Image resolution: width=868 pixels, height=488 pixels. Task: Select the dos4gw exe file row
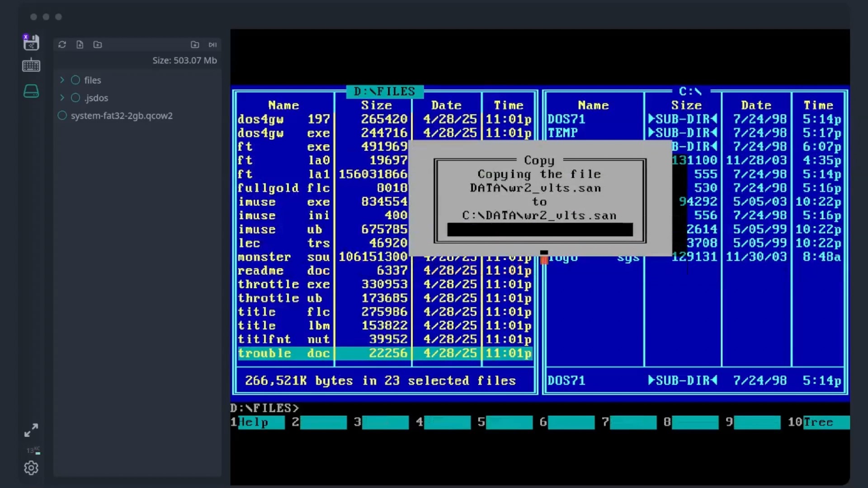(x=385, y=133)
